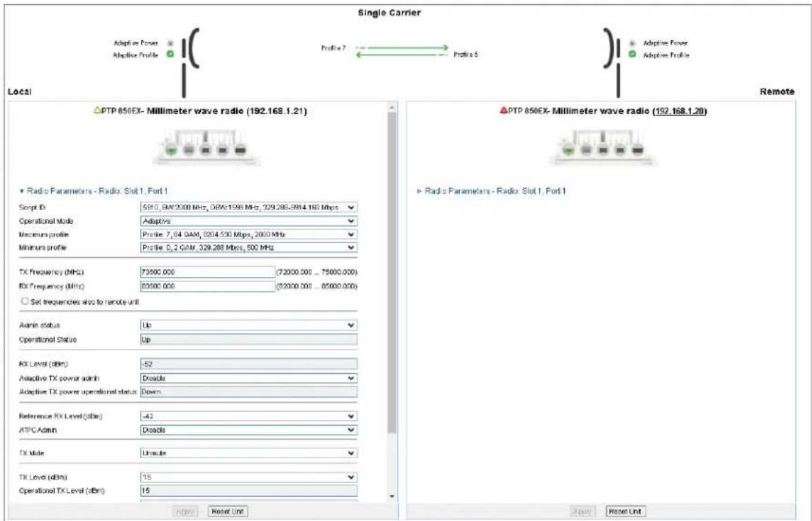The image size is (812, 521).
Task: Click the local antenna dish graphic
Action: 190,62
